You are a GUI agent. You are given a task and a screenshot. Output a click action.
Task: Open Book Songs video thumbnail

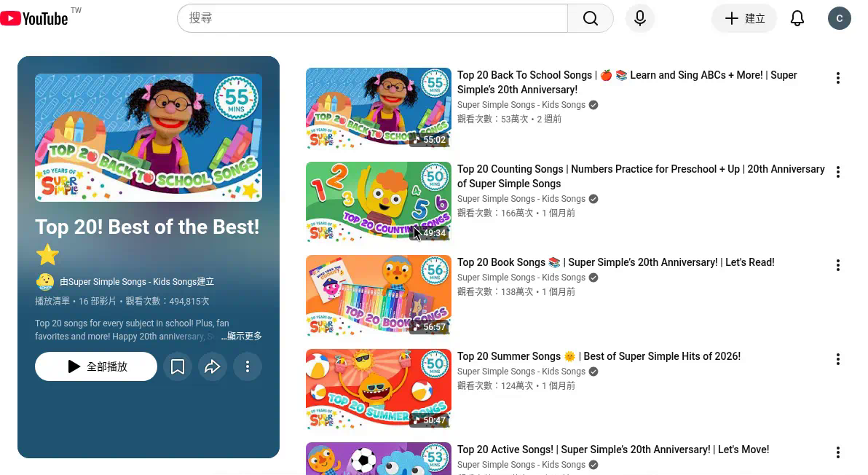(379, 296)
